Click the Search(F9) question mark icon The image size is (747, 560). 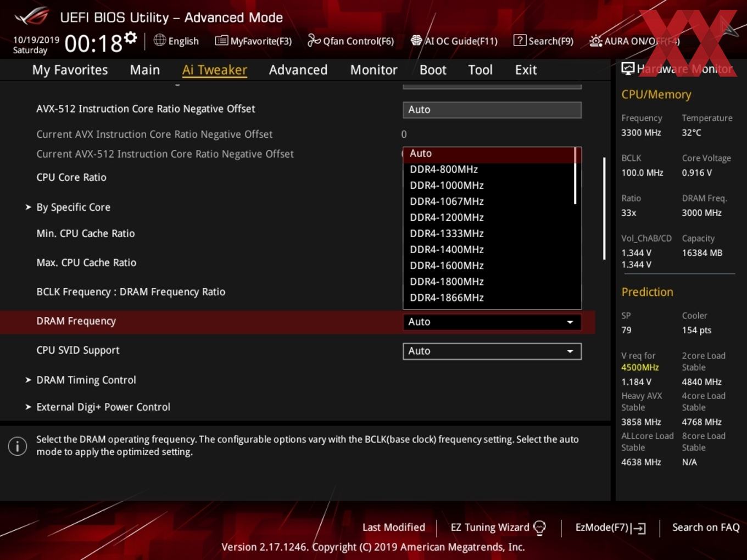519,40
